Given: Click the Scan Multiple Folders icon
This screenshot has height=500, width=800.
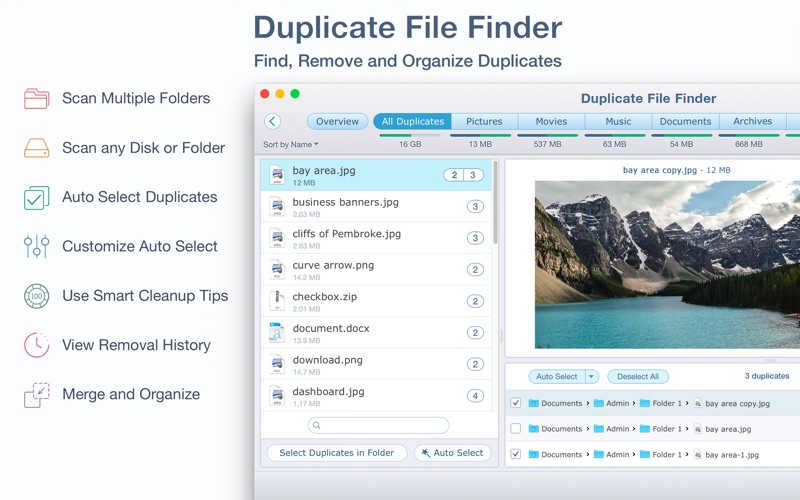Looking at the screenshot, I should pos(36,98).
